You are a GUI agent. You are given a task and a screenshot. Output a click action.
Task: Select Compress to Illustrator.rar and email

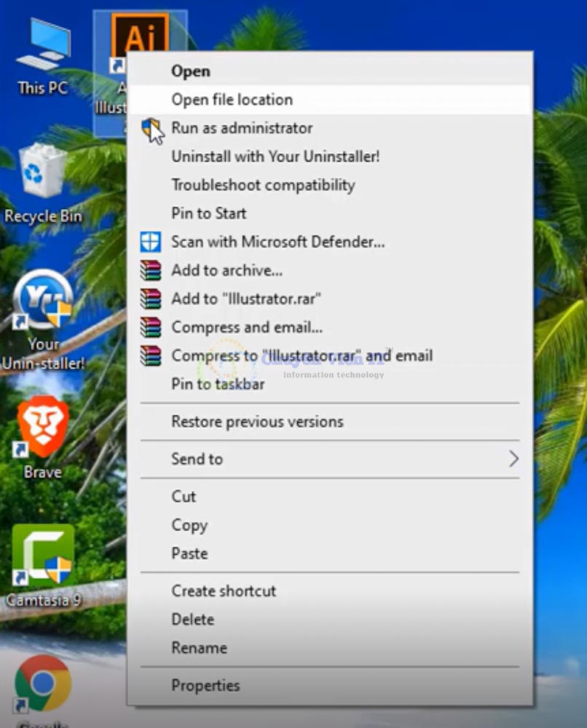302,356
